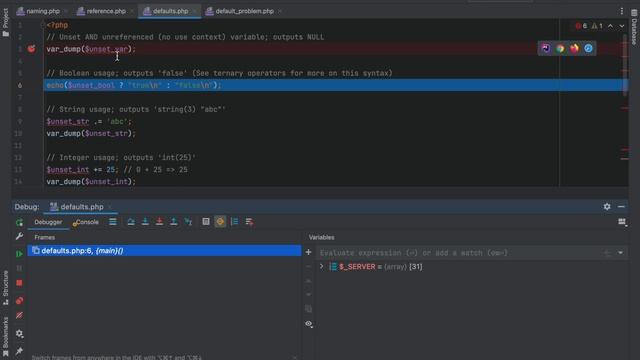640x360 pixels.
Task: Open debug configuration wrench icon
Action: click(19, 236)
